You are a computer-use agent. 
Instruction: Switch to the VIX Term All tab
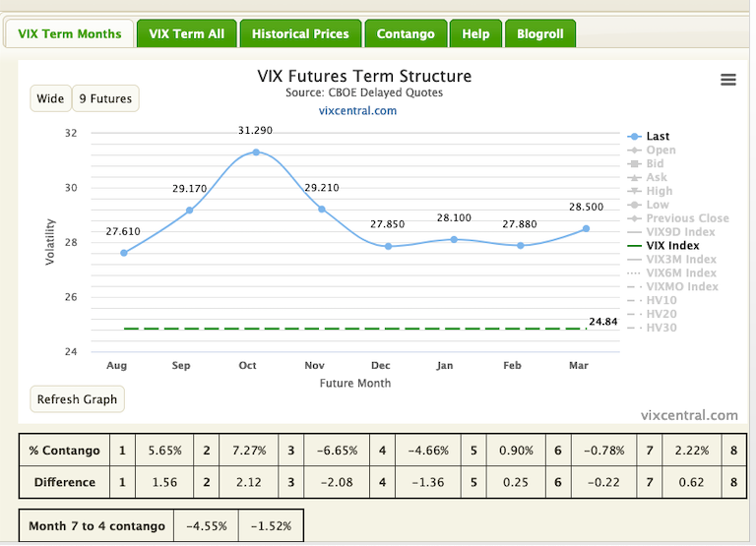[x=187, y=33]
